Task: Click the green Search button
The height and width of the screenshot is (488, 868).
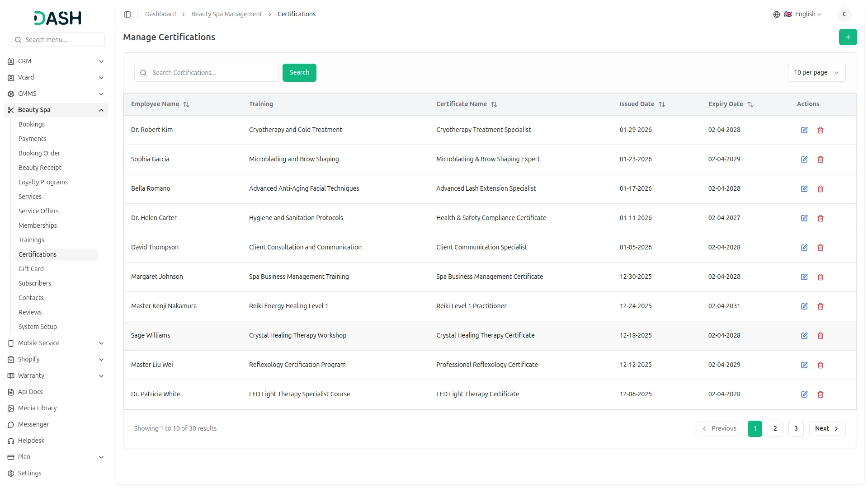Action: (299, 72)
